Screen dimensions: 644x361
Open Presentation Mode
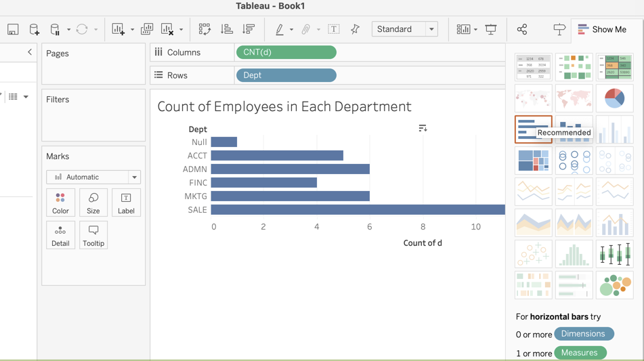(491, 29)
